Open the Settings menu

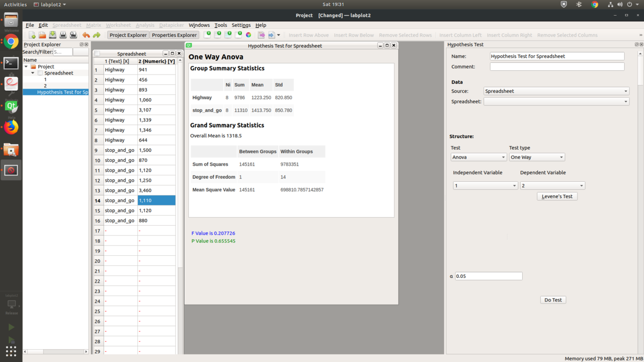click(241, 25)
